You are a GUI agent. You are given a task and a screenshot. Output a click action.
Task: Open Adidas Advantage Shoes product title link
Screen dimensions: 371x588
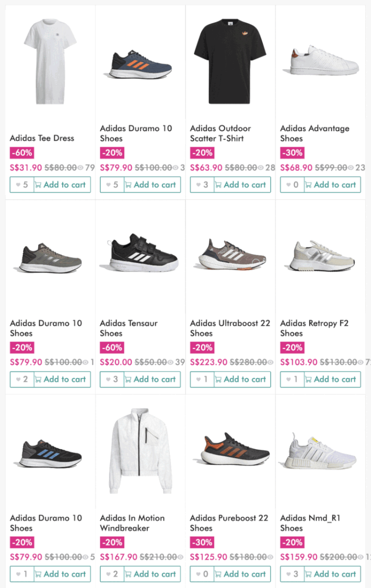(315, 133)
